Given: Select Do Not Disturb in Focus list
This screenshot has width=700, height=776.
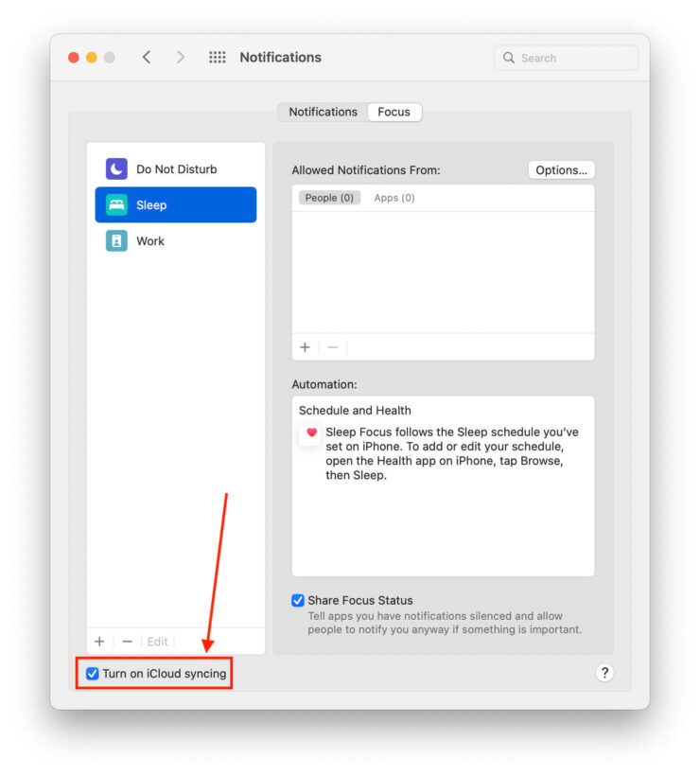Looking at the screenshot, I should pyautogui.click(x=176, y=169).
